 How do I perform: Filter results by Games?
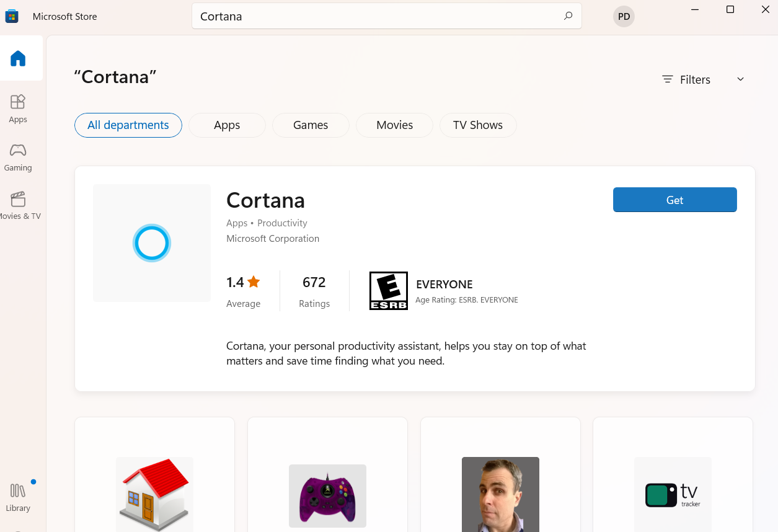point(311,125)
